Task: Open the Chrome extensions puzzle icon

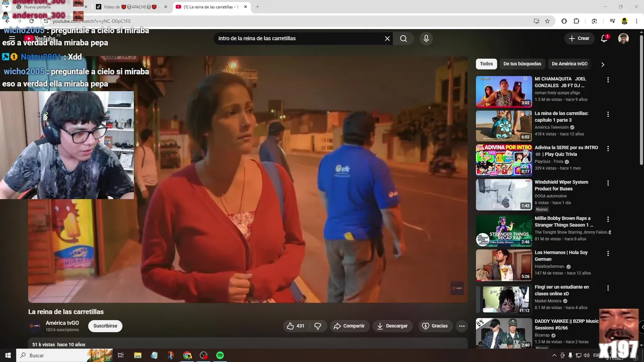Action: pyautogui.click(x=577, y=21)
